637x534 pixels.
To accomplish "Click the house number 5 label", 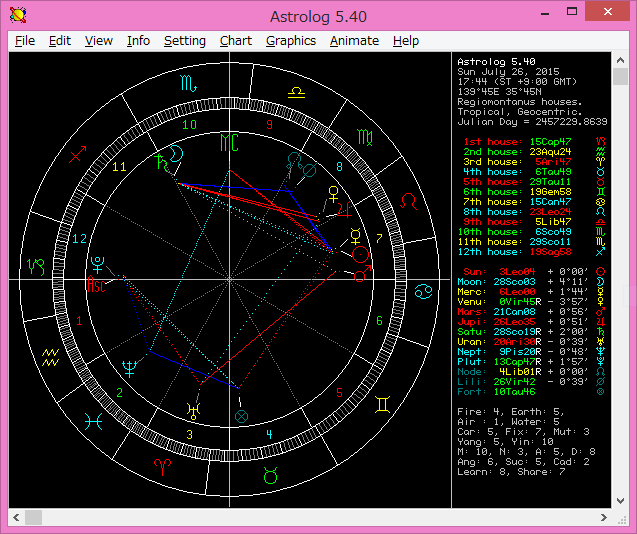I will (x=339, y=393).
